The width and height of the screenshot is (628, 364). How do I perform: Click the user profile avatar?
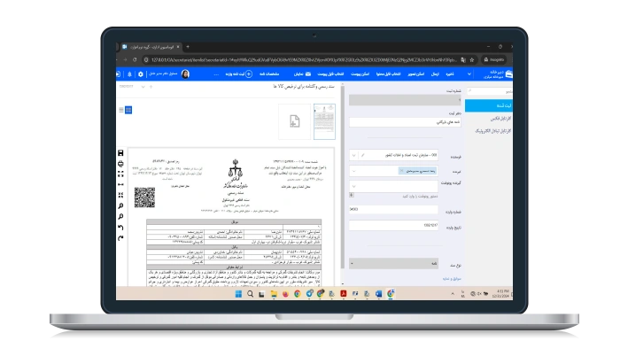[x=185, y=74]
